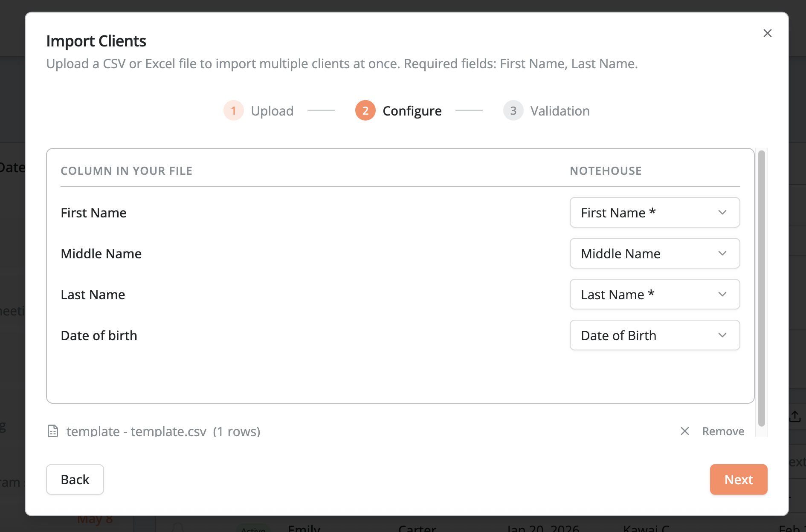
Task: Select the Upload step circle labeled 1
Action: (x=233, y=110)
